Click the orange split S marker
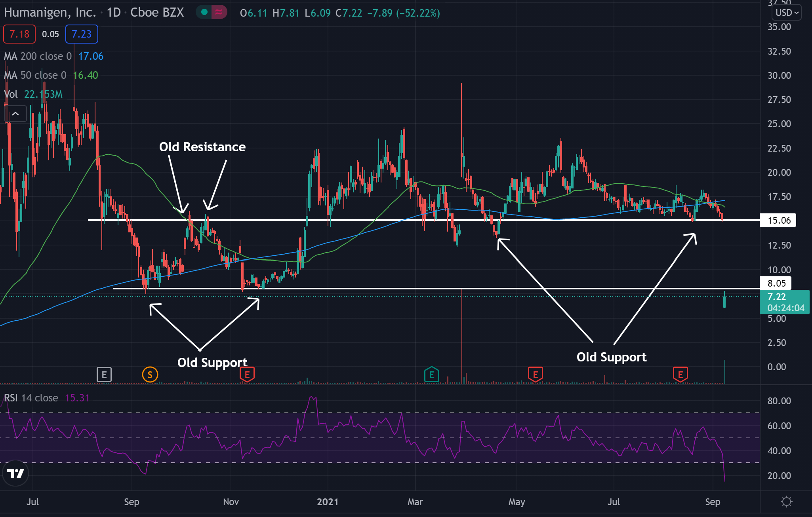 point(150,374)
